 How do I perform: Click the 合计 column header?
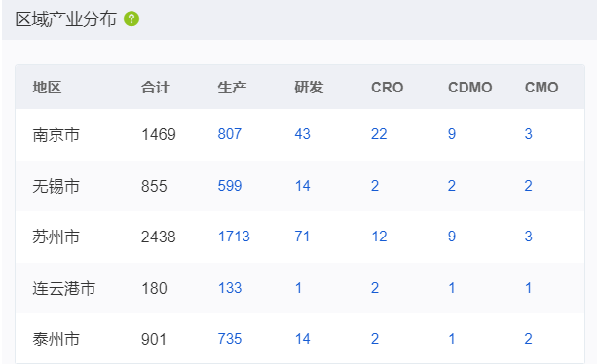[x=156, y=88]
